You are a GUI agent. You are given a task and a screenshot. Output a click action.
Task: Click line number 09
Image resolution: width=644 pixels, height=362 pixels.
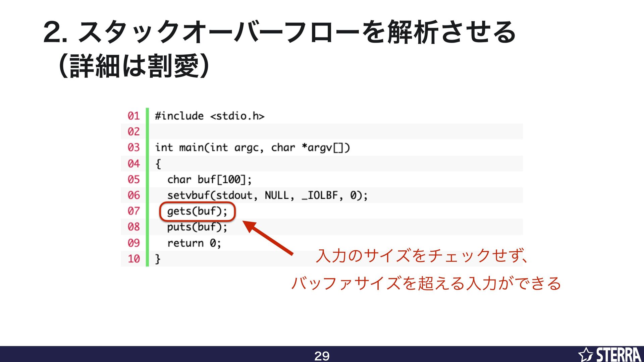[133, 243]
